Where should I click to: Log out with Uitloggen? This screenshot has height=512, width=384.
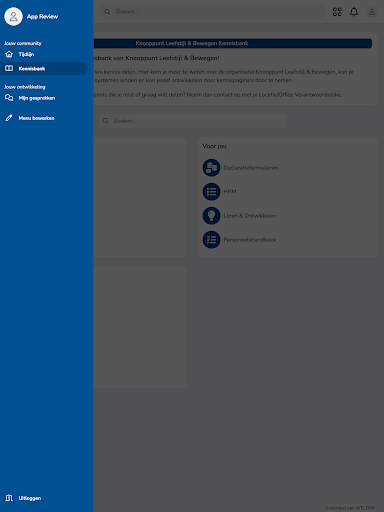[x=44, y=498]
